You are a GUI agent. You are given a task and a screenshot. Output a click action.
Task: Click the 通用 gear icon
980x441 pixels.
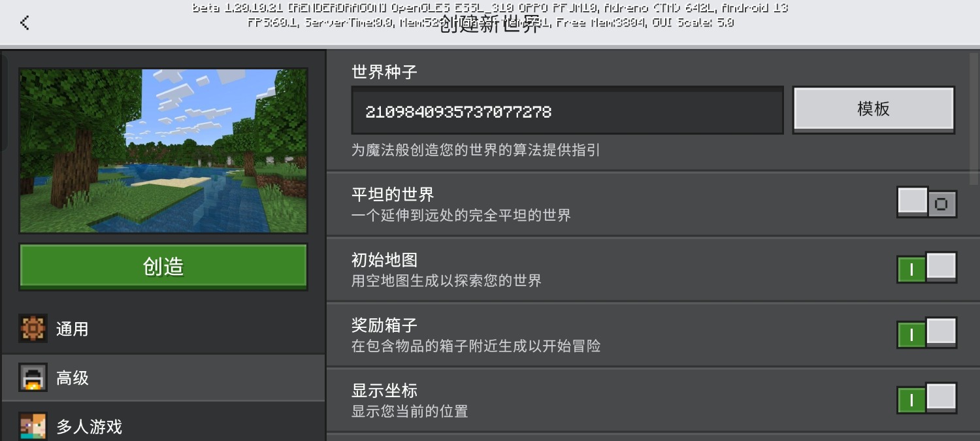33,329
